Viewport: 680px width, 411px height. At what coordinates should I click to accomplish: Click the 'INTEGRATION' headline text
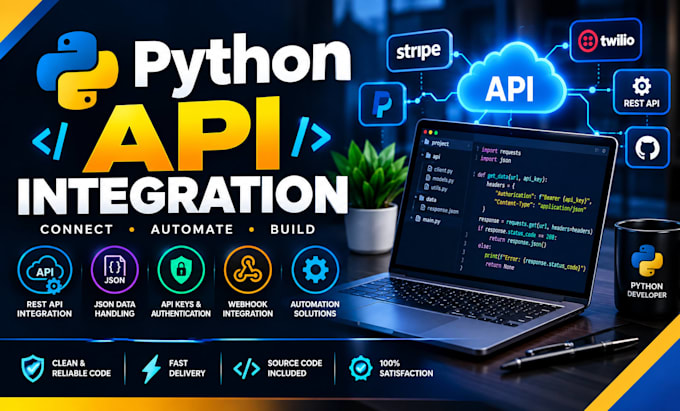183,194
